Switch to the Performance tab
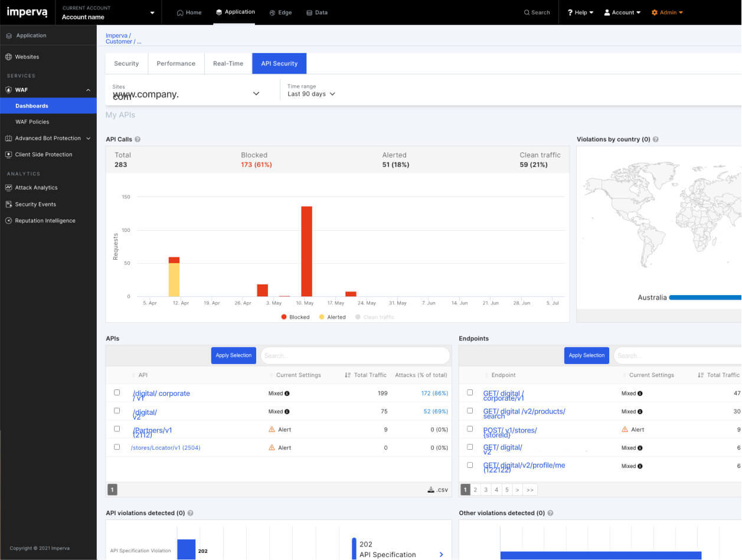The width and height of the screenshot is (742, 560). pos(176,63)
